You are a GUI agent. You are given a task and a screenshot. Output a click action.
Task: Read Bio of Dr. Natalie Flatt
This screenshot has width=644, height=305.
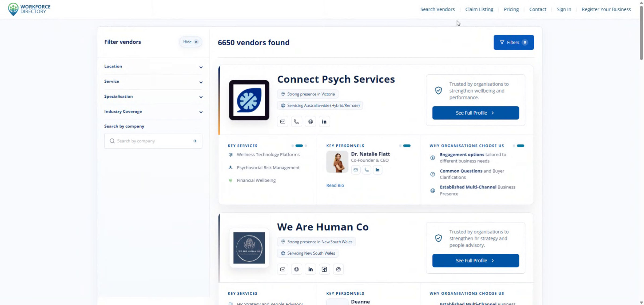pyautogui.click(x=335, y=185)
